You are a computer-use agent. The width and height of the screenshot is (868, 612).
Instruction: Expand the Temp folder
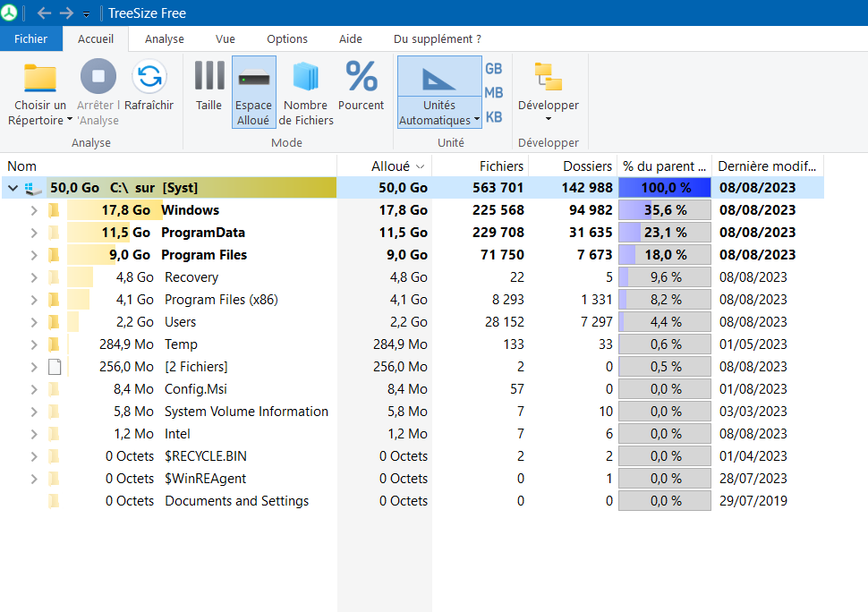tap(34, 344)
